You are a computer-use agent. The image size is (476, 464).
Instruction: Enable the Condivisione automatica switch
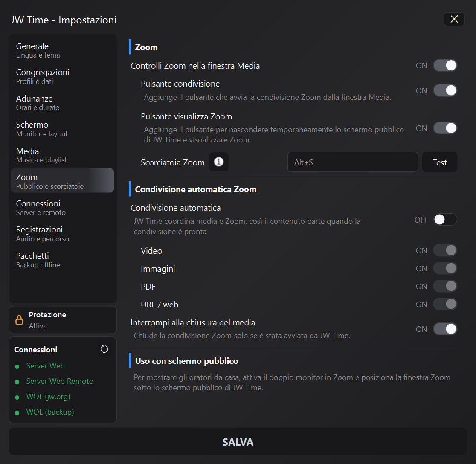pyautogui.click(x=445, y=220)
